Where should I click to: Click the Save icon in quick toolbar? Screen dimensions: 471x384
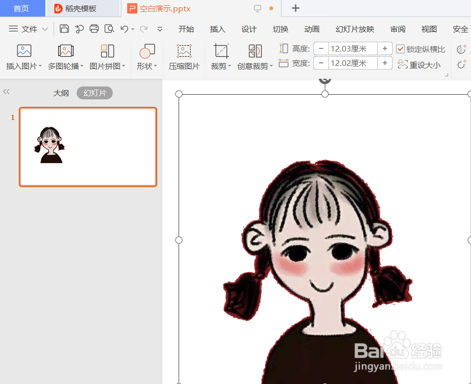pos(64,29)
